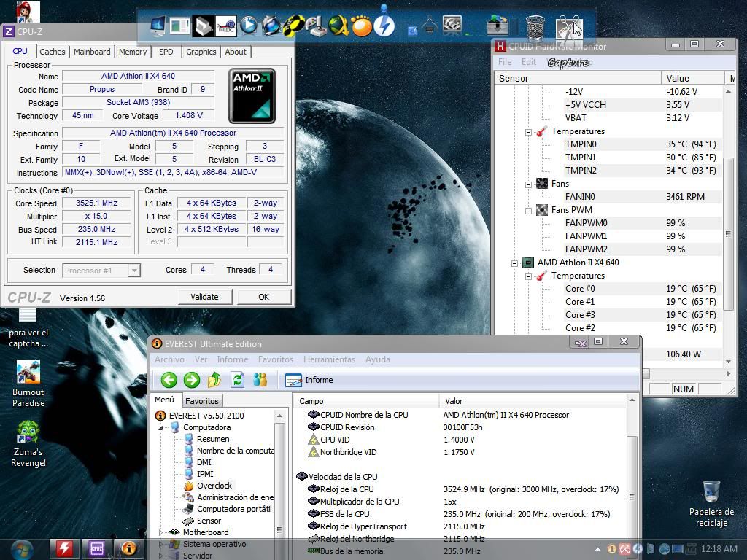This screenshot has height=560, width=747.
Task: Open the Herramientas menu in EVEREST
Action: pos(329,359)
